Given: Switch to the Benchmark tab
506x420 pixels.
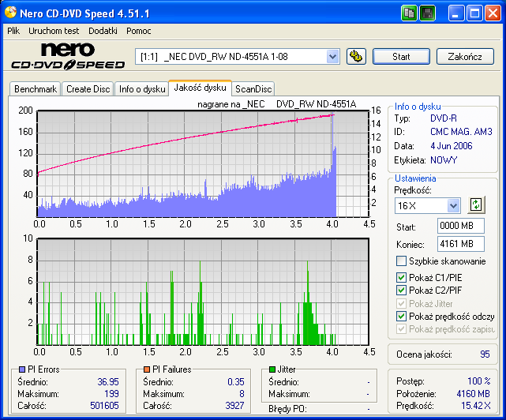Looking at the screenshot, I should point(36,89).
